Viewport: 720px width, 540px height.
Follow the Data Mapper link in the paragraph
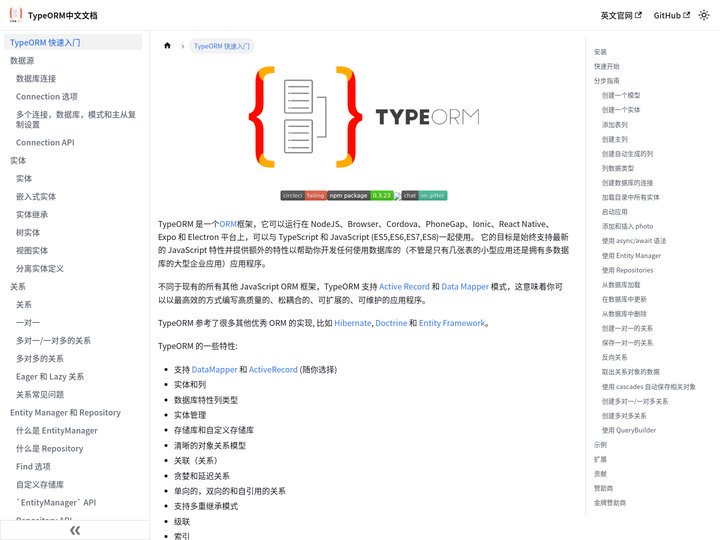pos(465,287)
